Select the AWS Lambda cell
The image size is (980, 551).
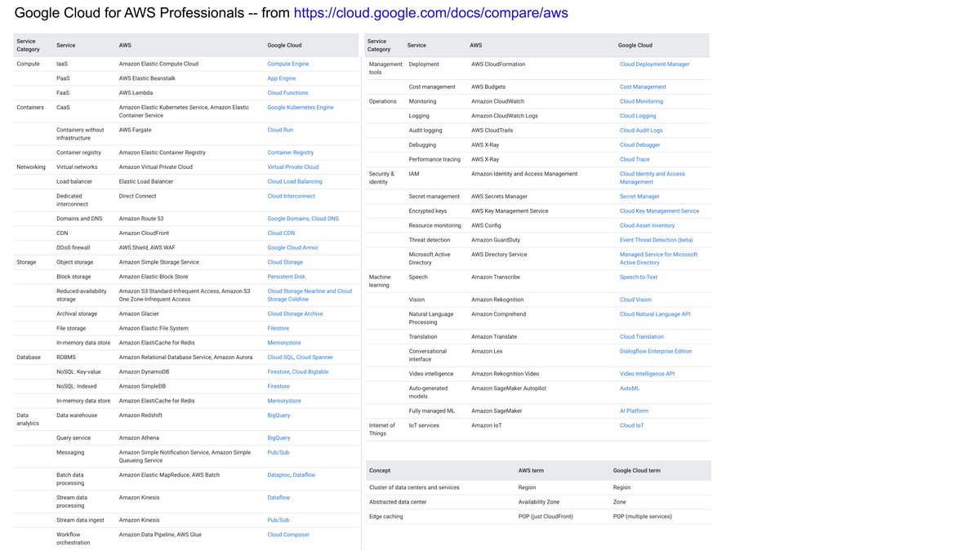coord(136,93)
